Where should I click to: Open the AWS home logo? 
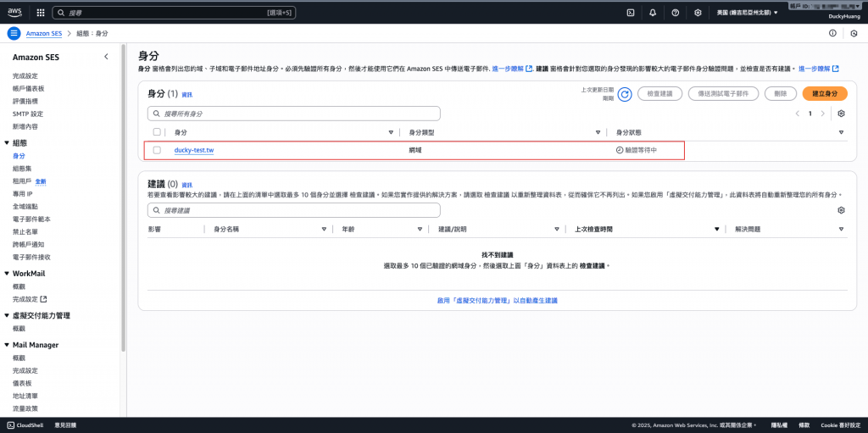14,12
